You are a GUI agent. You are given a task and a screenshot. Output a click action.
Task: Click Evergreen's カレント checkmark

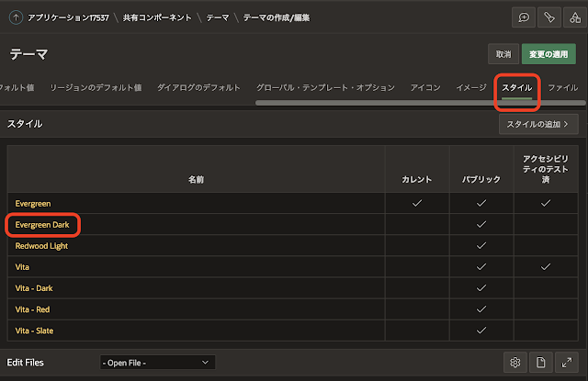pyautogui.click(x=417, y=203)
